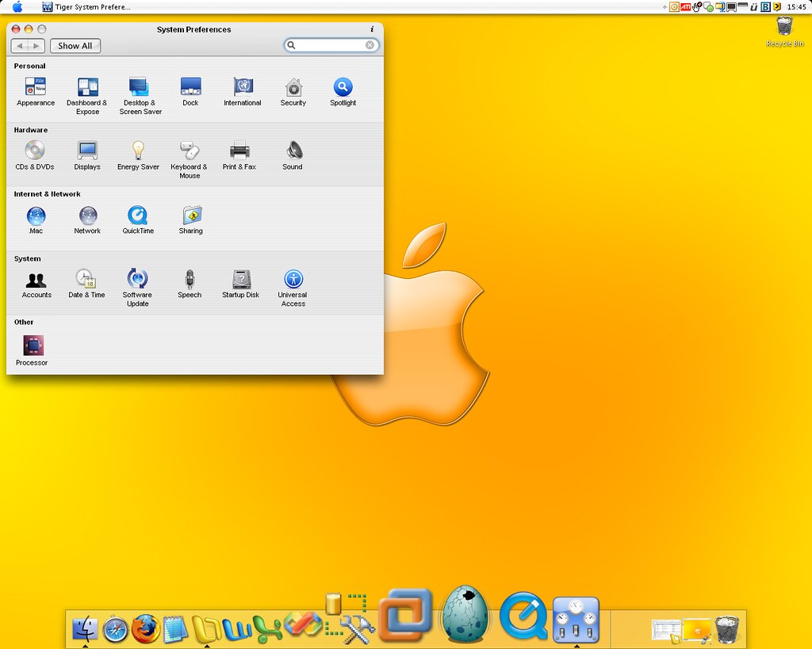812x649 pixels.
Task: Clear the search field with the X button
Action: (x=370, y=45)
